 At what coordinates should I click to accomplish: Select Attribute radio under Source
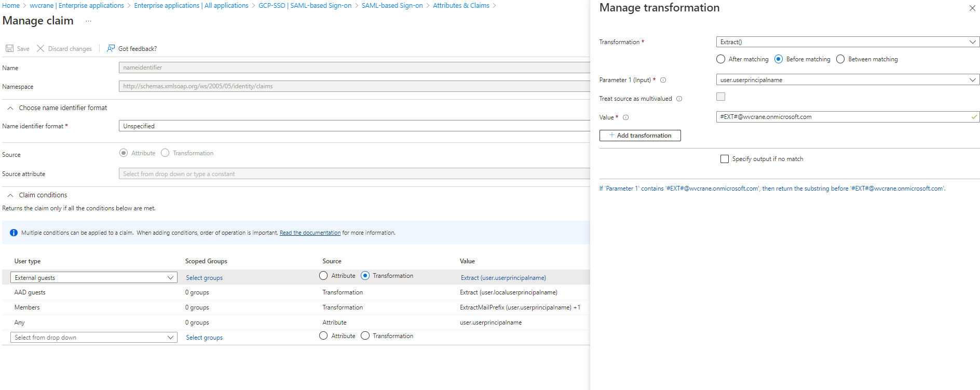coord(124,153)
